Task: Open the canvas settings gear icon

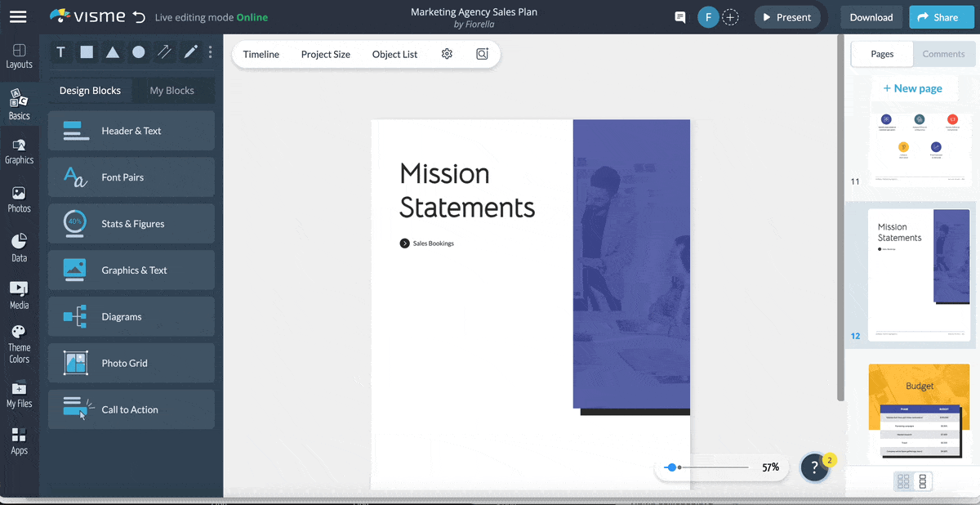Action: 447,54
